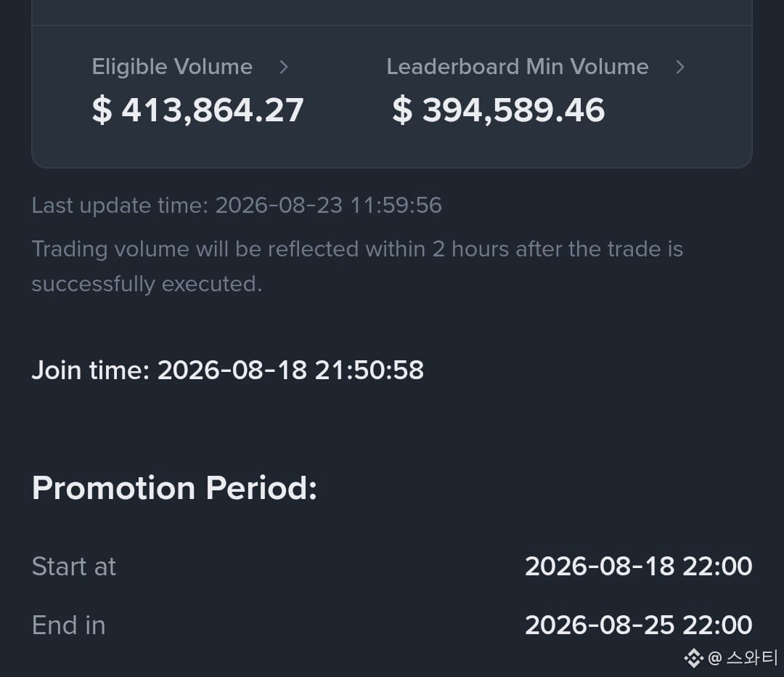Viewport: 784px width, 677px height.
Task: Click the Eligible Volume label
Action: point(172,67)
